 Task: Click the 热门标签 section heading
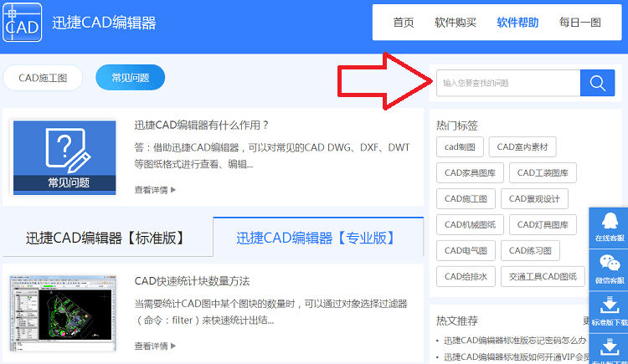[x=457, y=126]
